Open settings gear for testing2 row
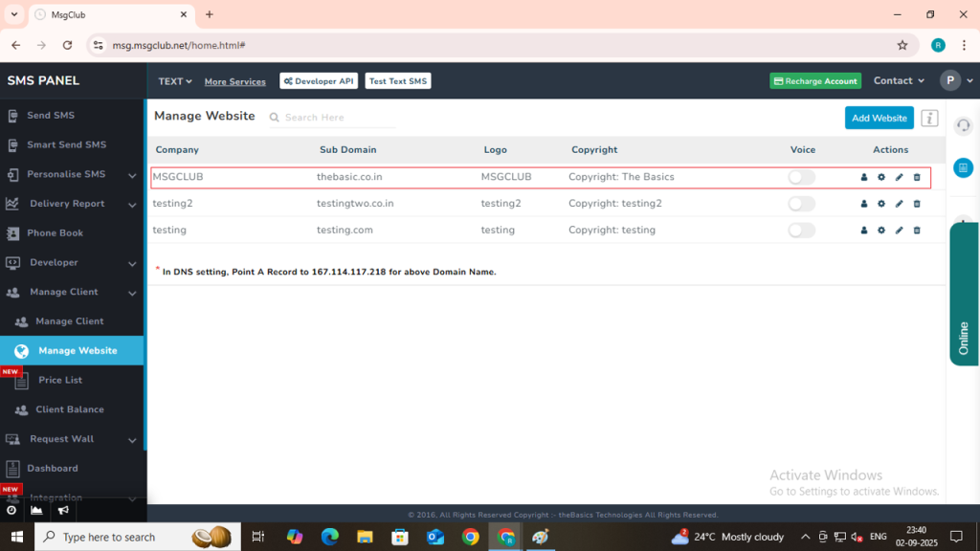Image resolution: width=980 pixels, height=551 pixels. pyautogui.click(x=881, y=204)
